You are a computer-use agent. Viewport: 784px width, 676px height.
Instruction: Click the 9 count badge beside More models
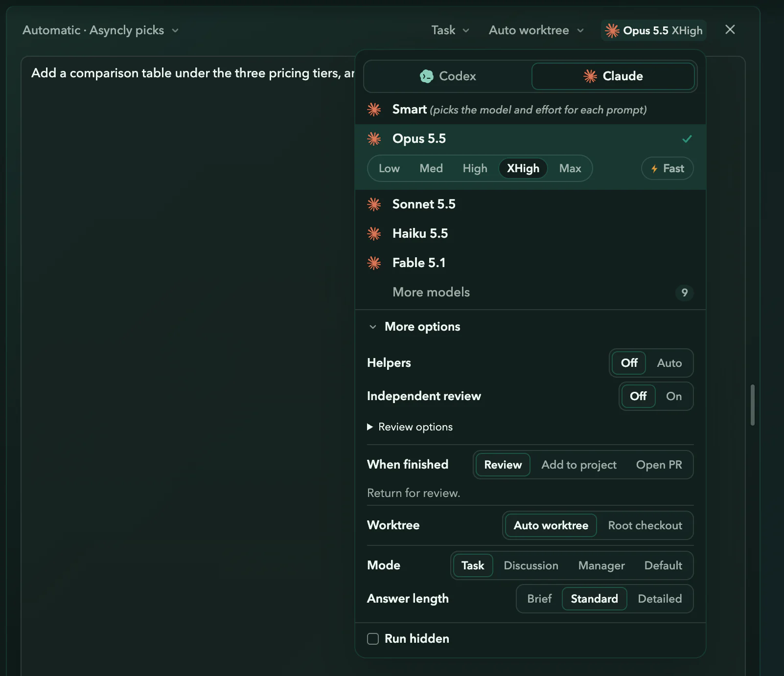coord(685,293)
